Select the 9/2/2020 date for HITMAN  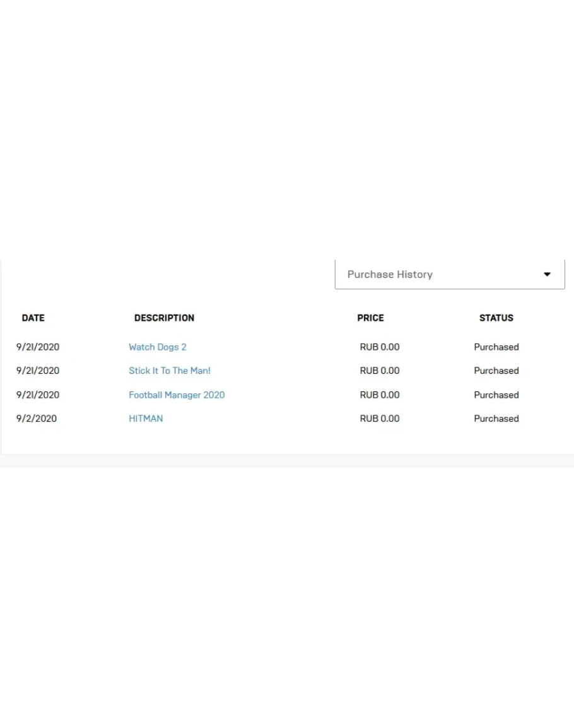[x=37, y=419]
